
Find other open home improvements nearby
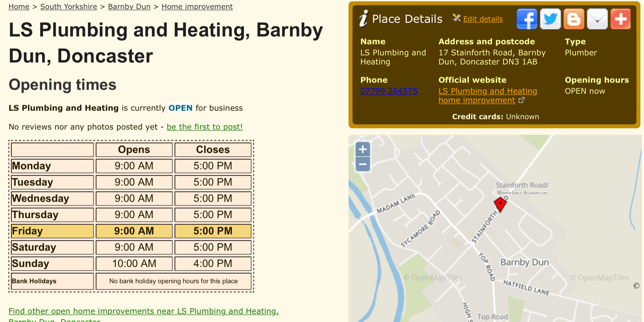tap(143, 311)
